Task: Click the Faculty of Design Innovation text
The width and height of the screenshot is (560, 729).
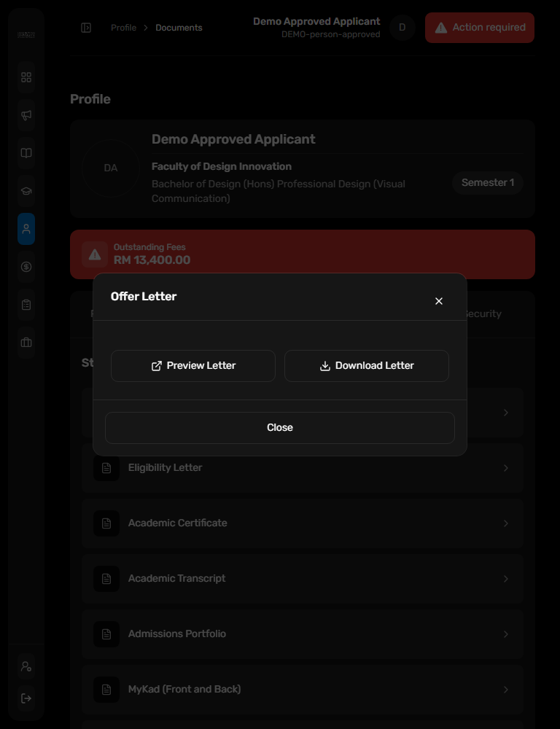Action: [222, 166]
